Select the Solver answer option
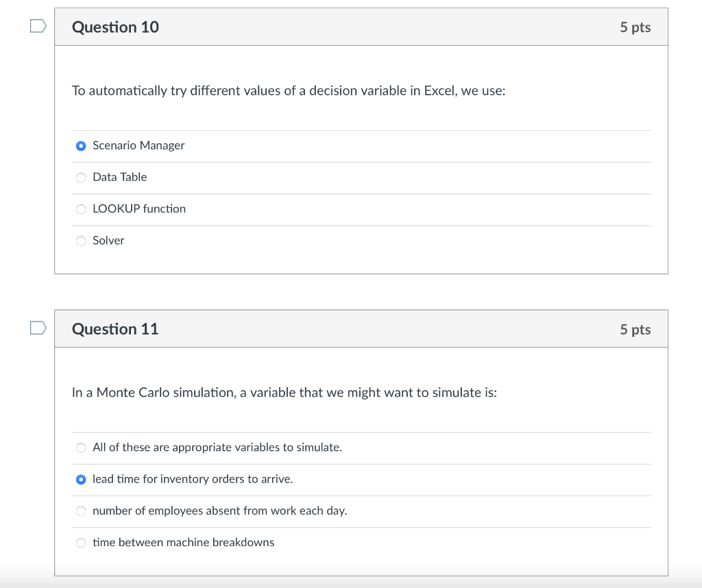Viewport: 702px width, 588px height. coord(80,241)
